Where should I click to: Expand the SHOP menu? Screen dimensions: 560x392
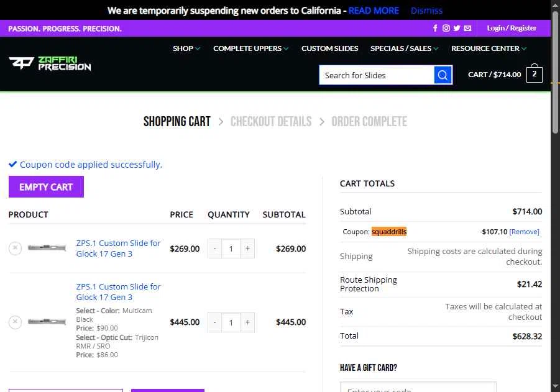coord(186,48)
